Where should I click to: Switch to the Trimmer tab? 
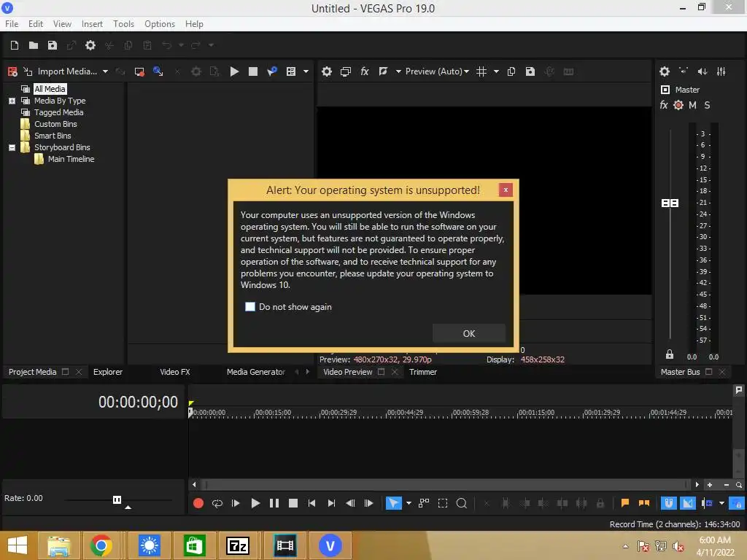(423, 372)
